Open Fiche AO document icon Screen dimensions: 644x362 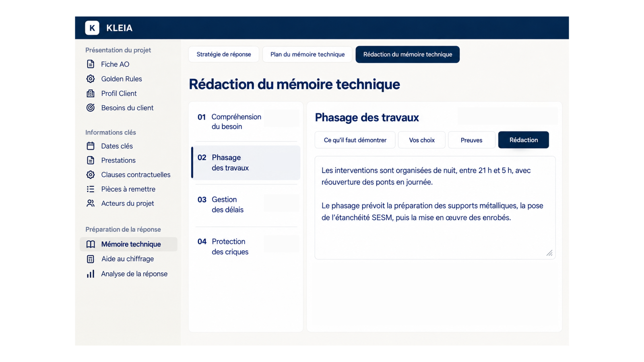tap(91, 64)
